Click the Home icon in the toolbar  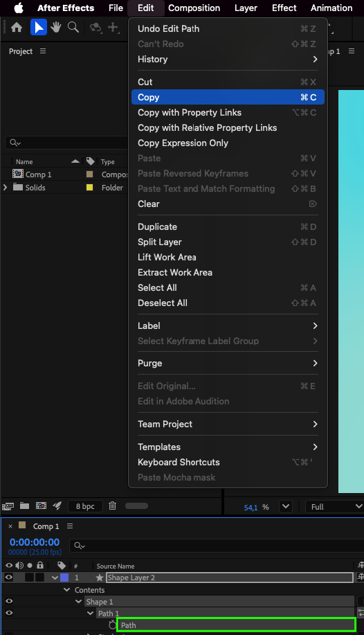tap(17, 27)
